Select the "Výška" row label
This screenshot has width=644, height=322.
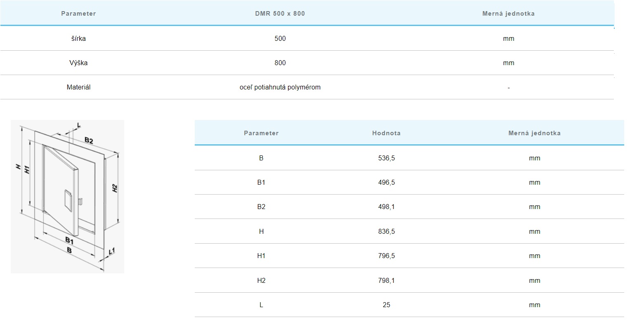click(x=78, y=63)
